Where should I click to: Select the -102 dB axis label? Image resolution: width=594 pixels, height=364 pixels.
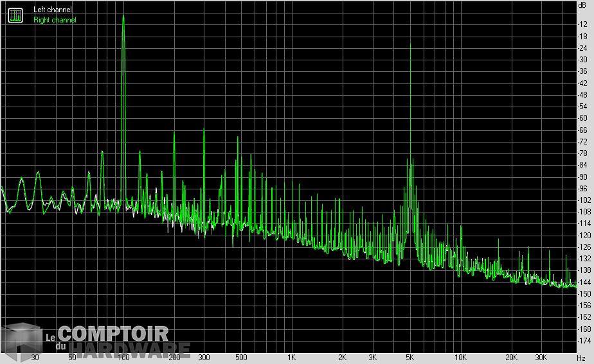tap(583, 200)
